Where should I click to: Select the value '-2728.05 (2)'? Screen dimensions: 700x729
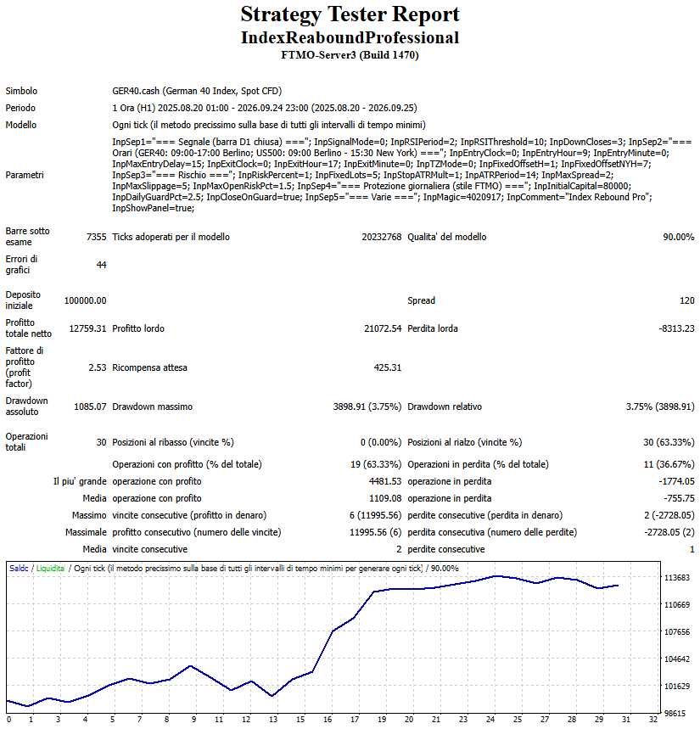pyautogui.click(x=669, y=532)
